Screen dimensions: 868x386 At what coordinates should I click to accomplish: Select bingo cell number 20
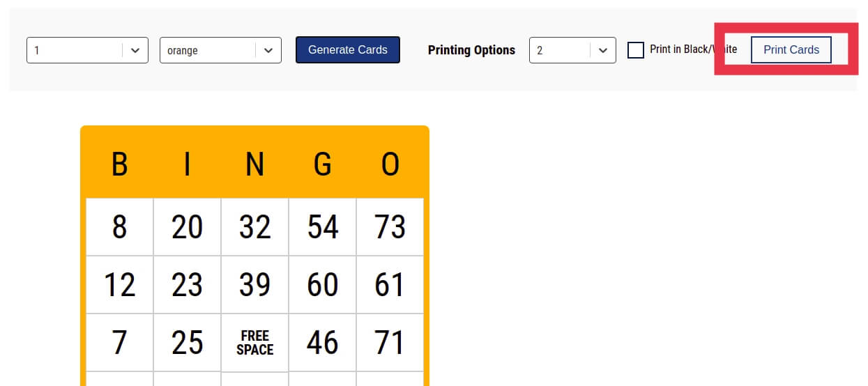(187, 227)
